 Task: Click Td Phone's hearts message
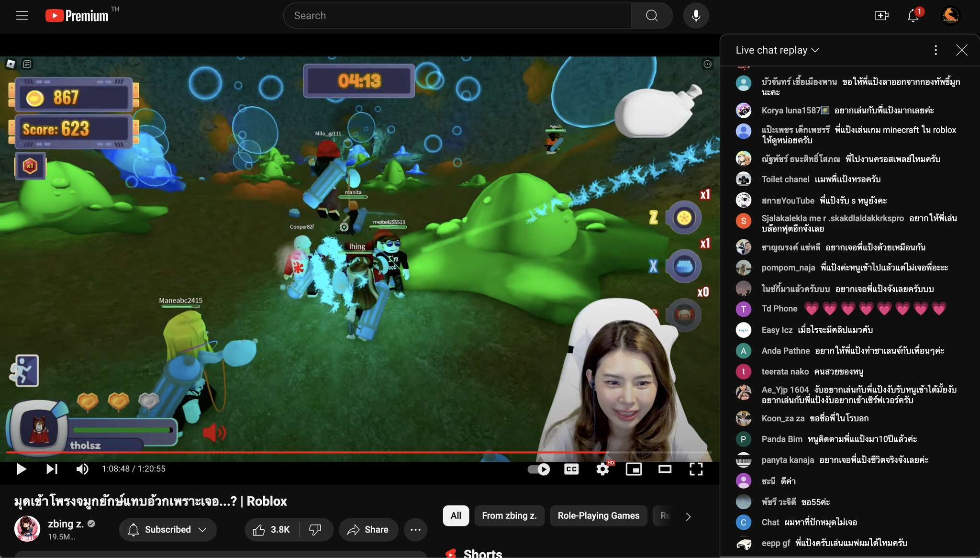[875, 309]
